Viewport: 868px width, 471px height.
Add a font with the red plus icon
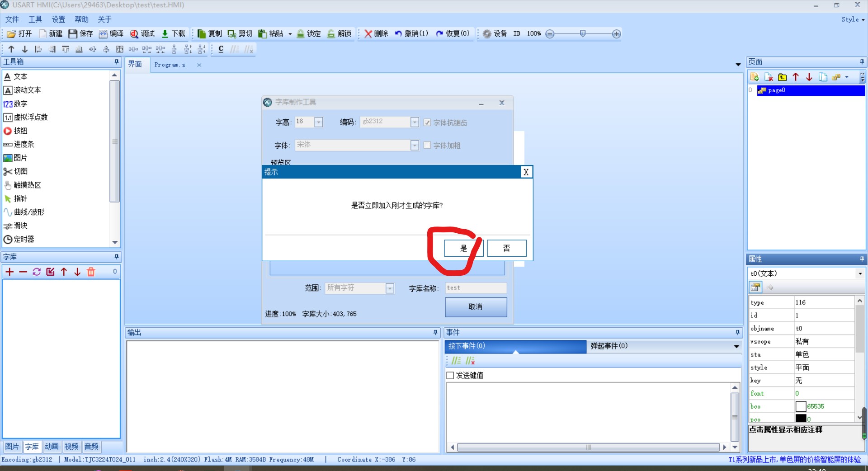point(9,272)
